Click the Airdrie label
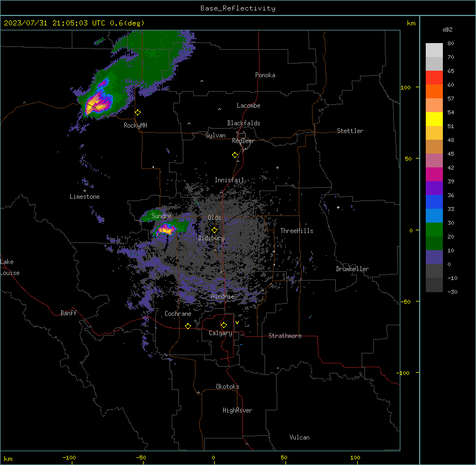The image size is (476, 465). click(x=223, y=297)
